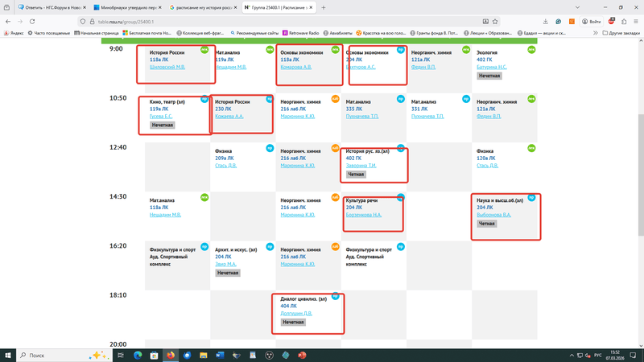Go back to the previous page
Viewport: 644px width, 362px height.
coord(8,22)
